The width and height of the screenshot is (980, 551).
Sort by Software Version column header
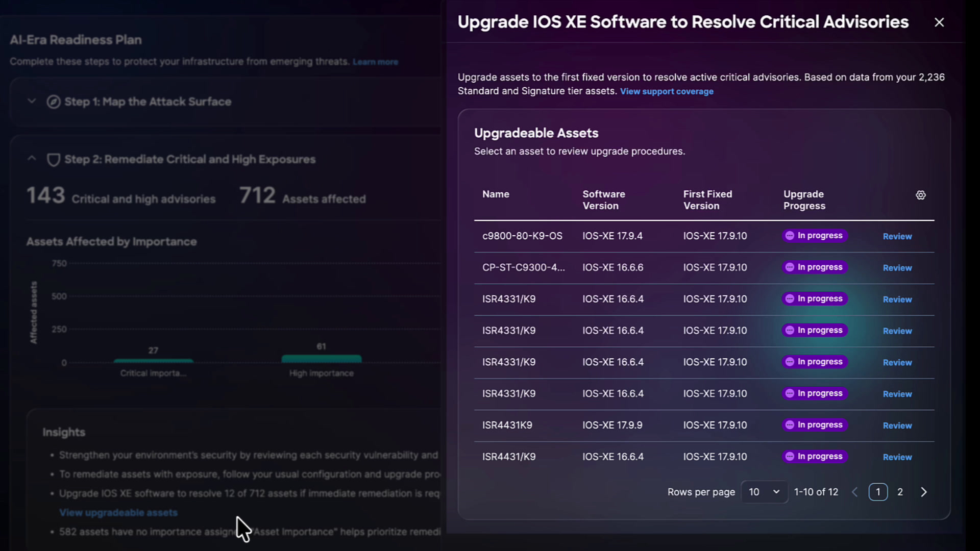pos(604,200)
